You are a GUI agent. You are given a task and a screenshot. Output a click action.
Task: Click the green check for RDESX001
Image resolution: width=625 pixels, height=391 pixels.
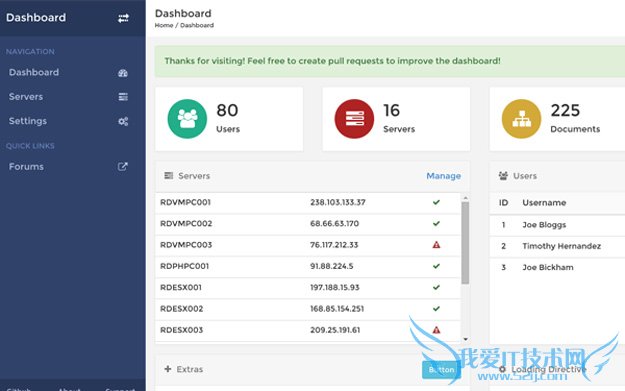click(x=436, y=287)
